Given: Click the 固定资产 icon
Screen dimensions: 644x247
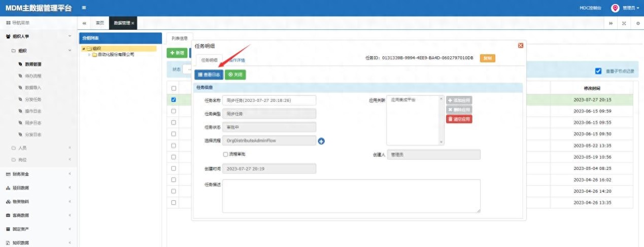Looking at the screenshot, I should (x=8, y=229).
